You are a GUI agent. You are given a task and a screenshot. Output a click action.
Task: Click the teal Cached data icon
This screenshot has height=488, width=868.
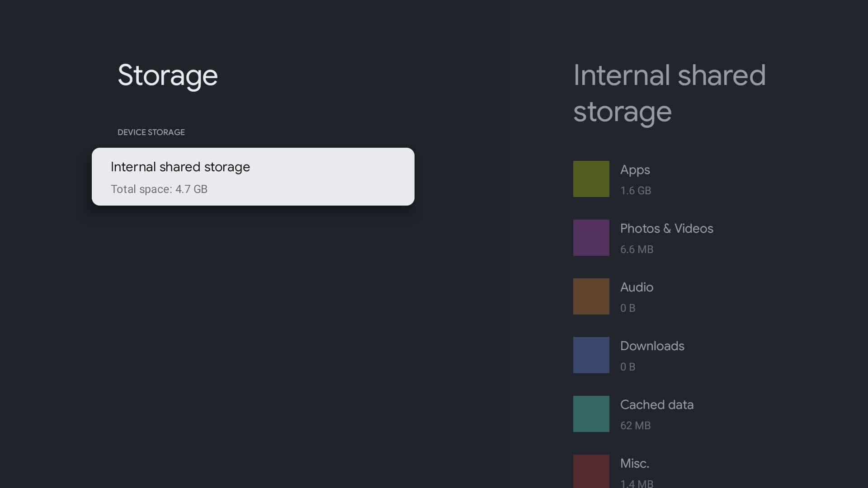(591, 413)
